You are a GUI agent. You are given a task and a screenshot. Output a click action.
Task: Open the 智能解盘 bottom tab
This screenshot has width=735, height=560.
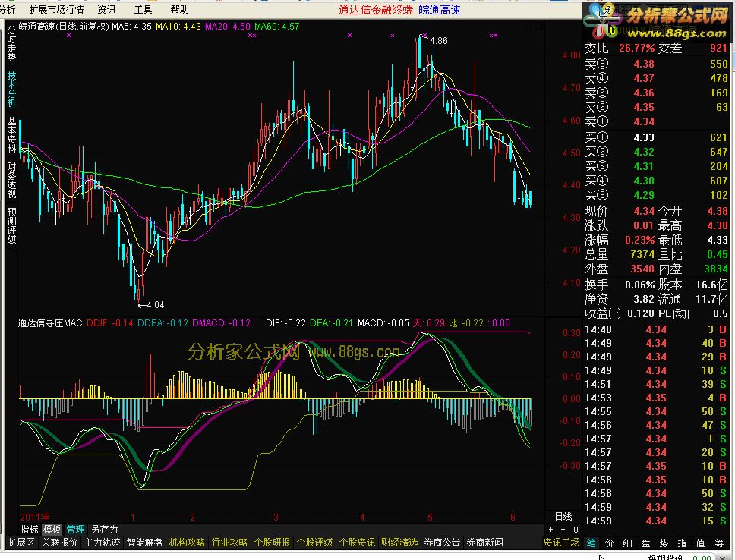(x=144, y=543)
